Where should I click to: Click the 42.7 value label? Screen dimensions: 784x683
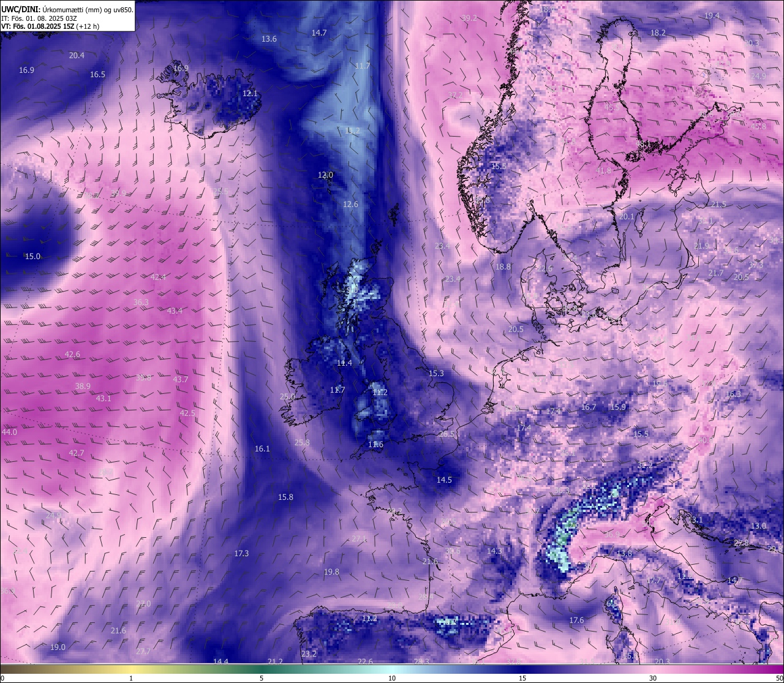pos(76,453)
